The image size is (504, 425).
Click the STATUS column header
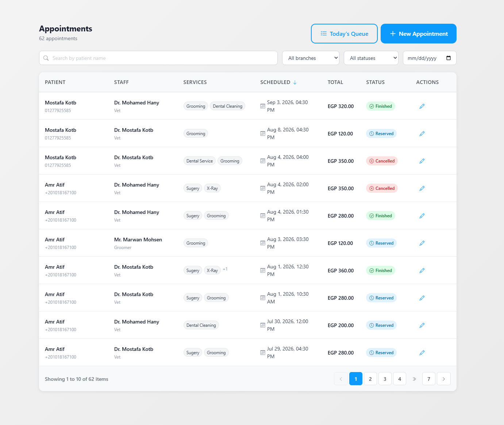(376, 83)
